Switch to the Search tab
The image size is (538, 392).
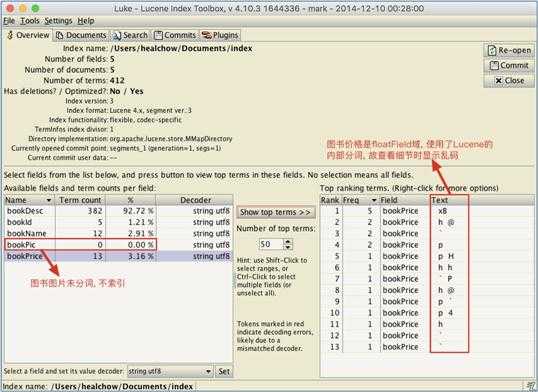[x=130, y=35]
